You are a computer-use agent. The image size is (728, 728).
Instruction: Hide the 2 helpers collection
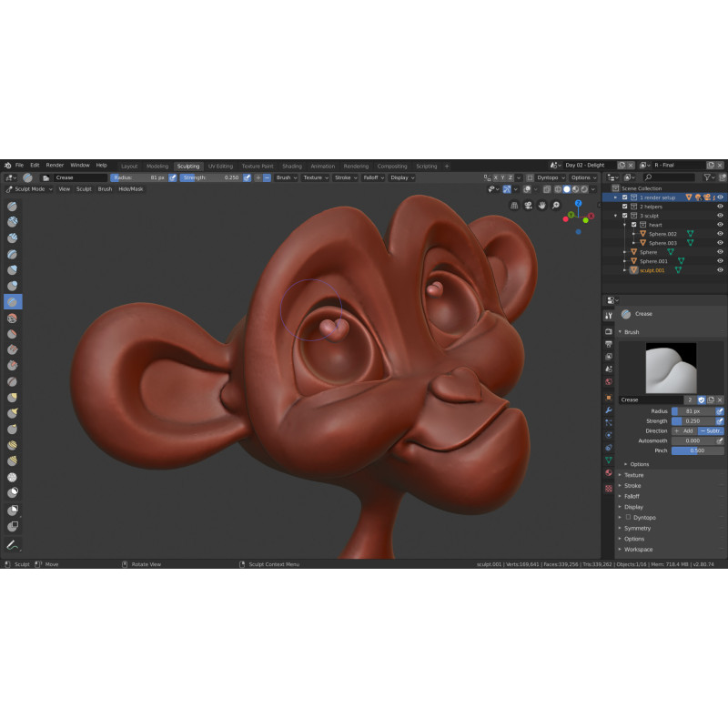pyautogui.click(x=720, y=207)
